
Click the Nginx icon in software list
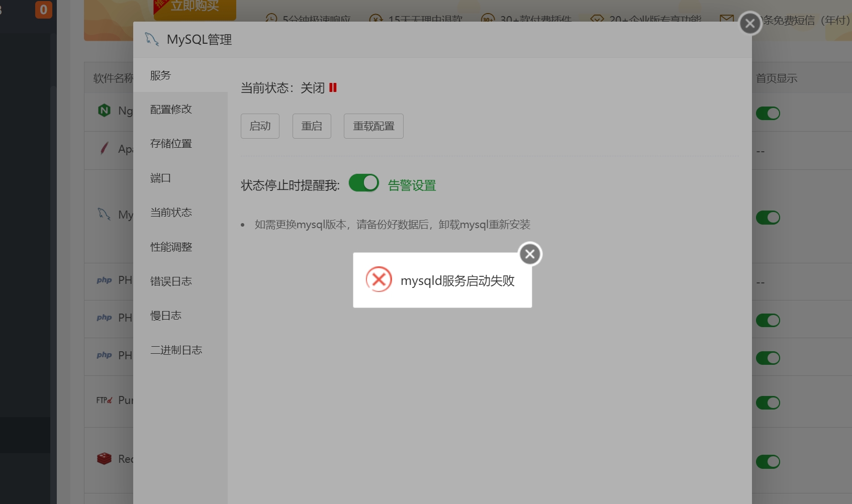104,110
